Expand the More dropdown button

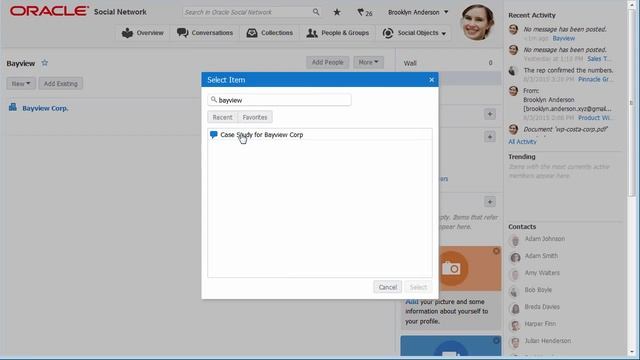pos(368,62)
